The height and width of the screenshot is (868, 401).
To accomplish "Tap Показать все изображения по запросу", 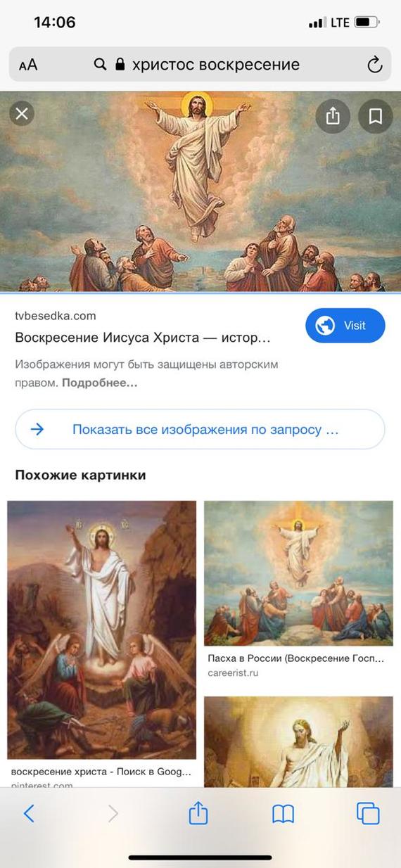I will click(x=200, y=429).
